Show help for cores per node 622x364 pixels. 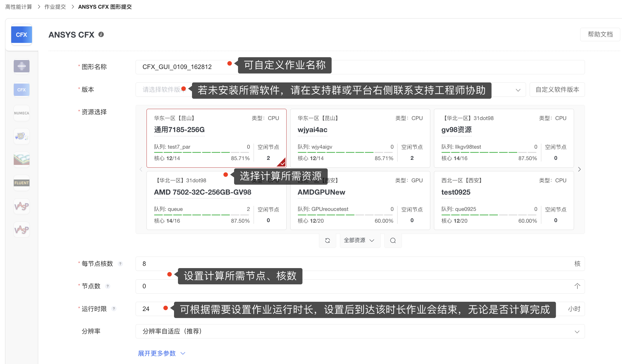click(x=120, y=264)
